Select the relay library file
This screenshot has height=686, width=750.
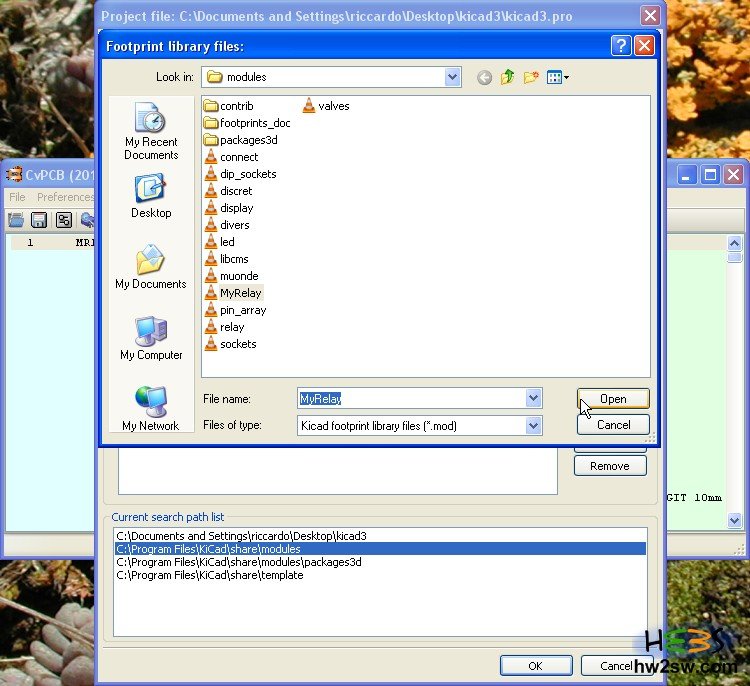[x=232, y=327]
